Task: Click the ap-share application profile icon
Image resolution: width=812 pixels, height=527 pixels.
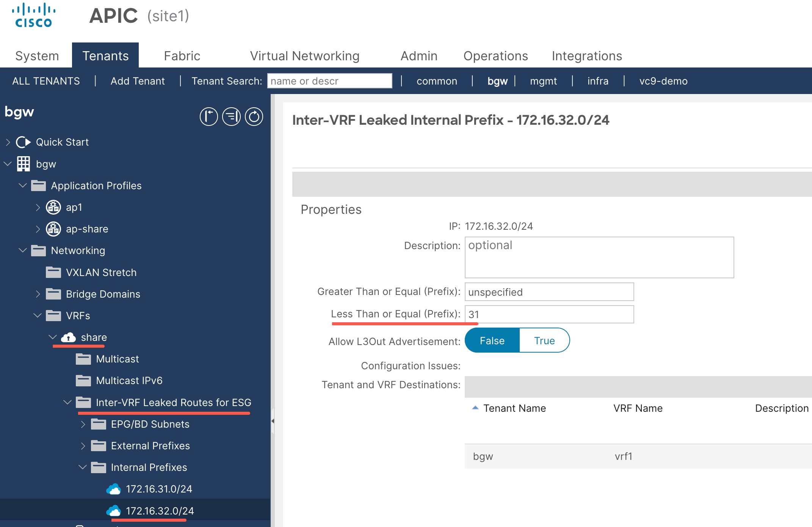Action: (x=53, y=229)
